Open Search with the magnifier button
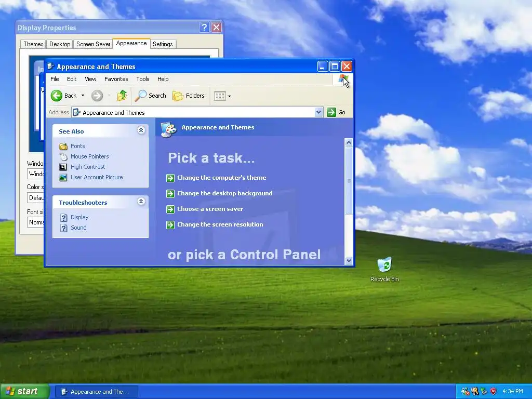This screenshot has height=399, width=532. click(150, 96)
